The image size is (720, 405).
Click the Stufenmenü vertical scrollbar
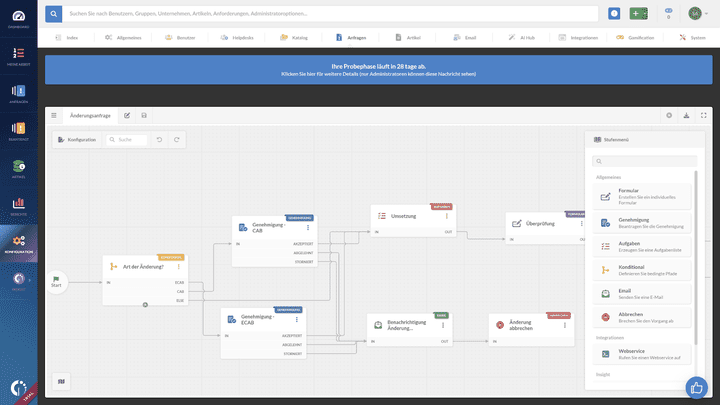[x=696, y=257]
